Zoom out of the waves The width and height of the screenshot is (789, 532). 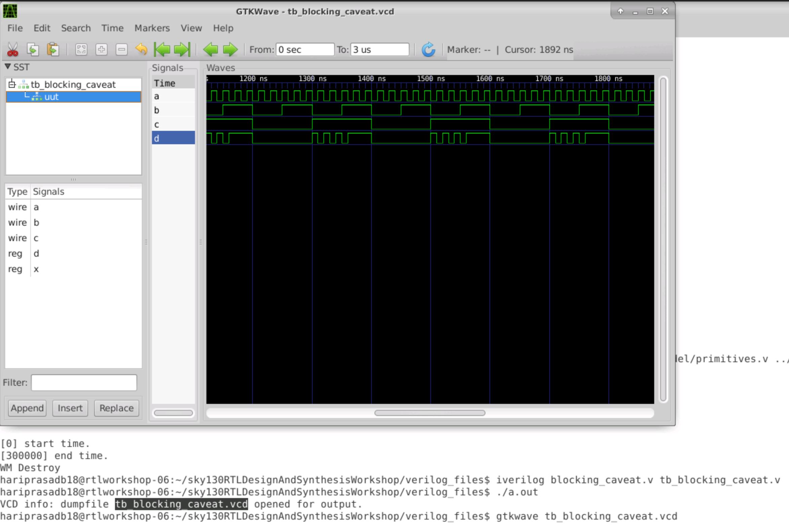121,49
